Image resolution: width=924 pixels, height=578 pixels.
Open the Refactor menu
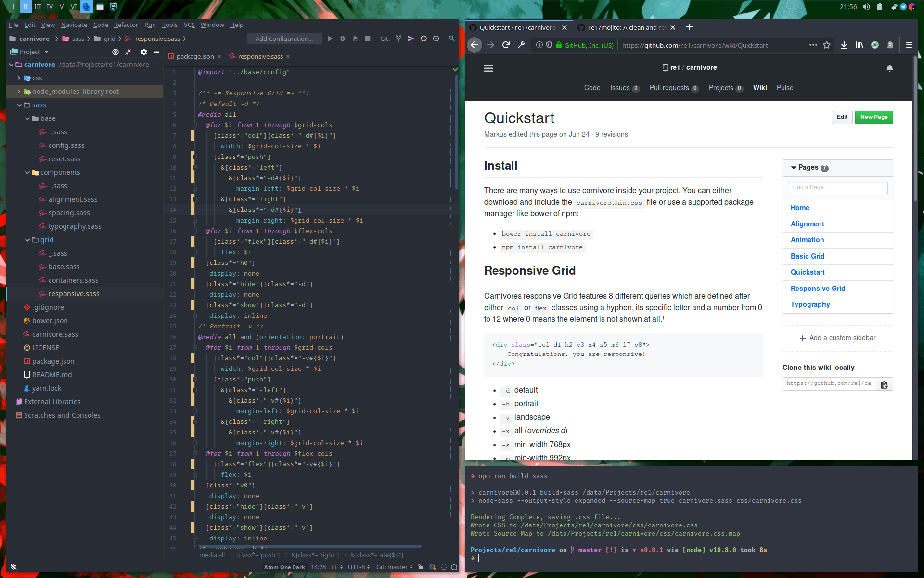click(126, 25)
